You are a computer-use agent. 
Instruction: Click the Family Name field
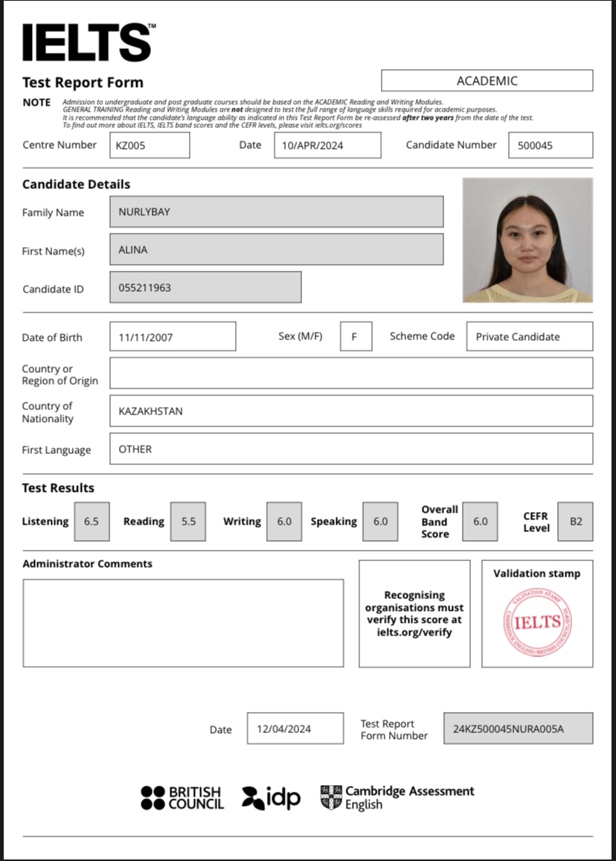[x=276, y=212]
